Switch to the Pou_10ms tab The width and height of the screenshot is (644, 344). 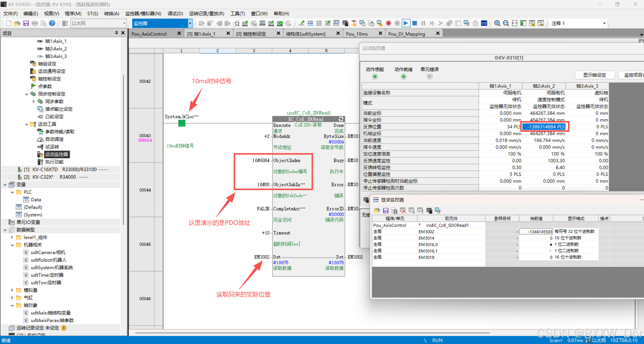coord(357,34)
